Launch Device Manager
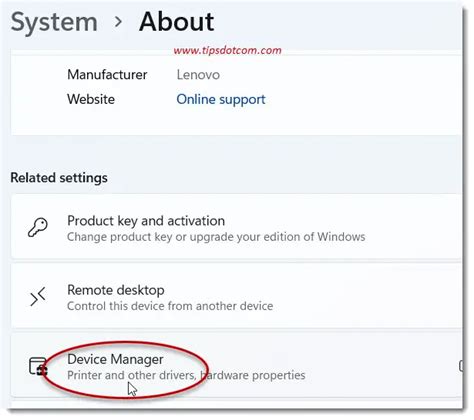Viewport: 474px width, 420px height. (x=237, y=366)
